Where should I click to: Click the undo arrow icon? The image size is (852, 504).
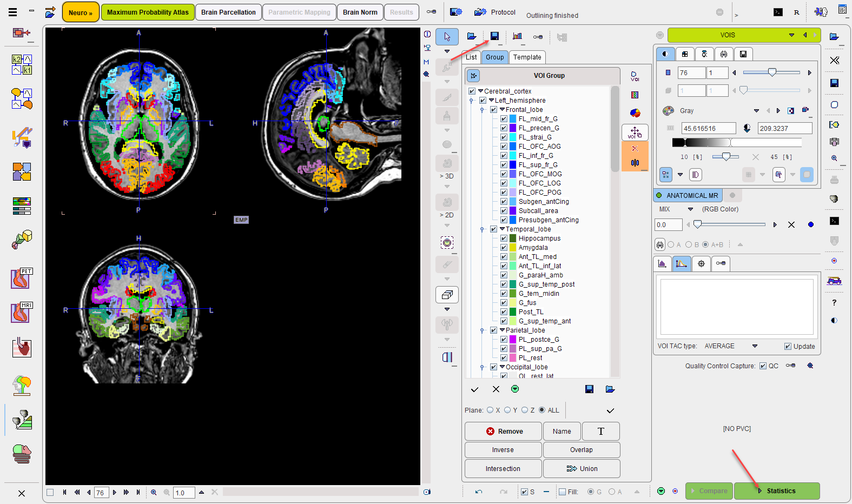(479, 492)
